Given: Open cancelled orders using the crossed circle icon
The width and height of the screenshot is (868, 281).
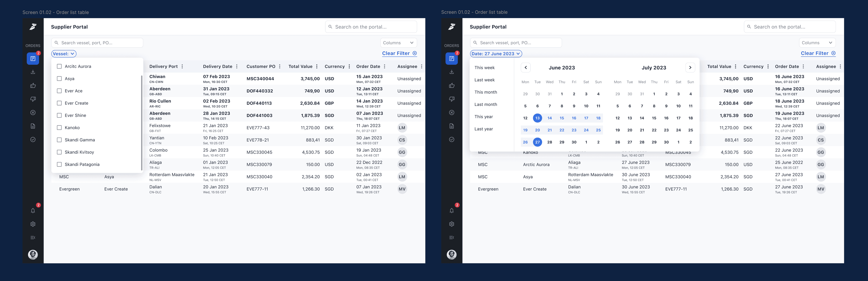Looking at the screenshot, I should [33, 112].
